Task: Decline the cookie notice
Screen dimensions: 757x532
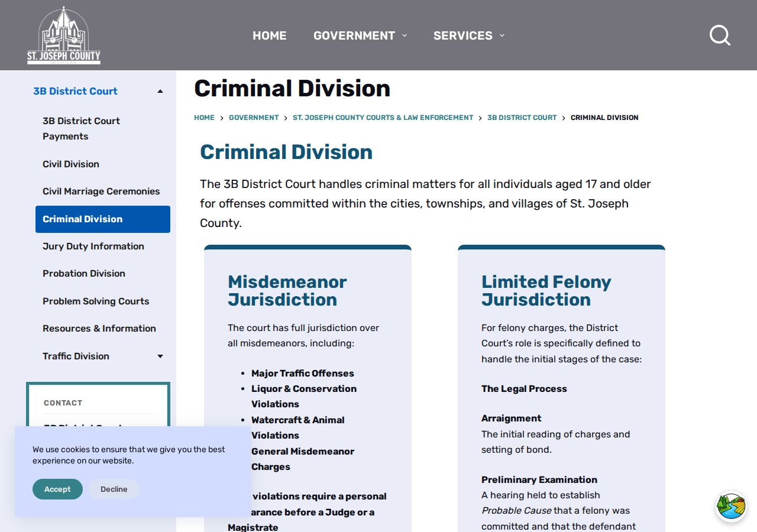Action: click(114, 489)
